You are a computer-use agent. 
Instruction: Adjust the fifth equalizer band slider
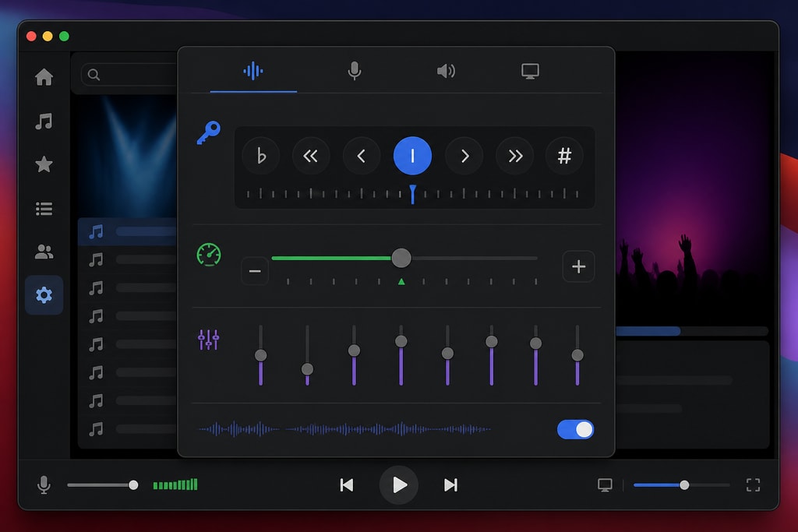pyautogui.click(x=447, y=355)
